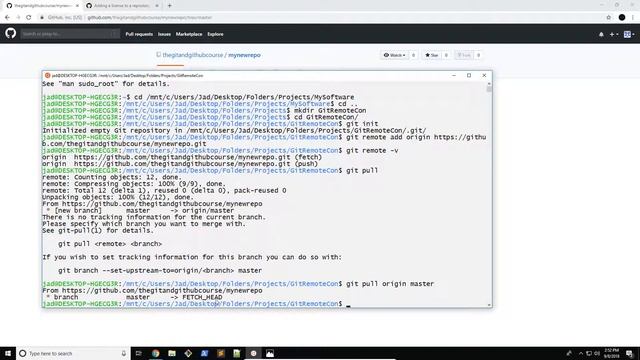Open the Watch dropdown for the repo

(394, 55)
